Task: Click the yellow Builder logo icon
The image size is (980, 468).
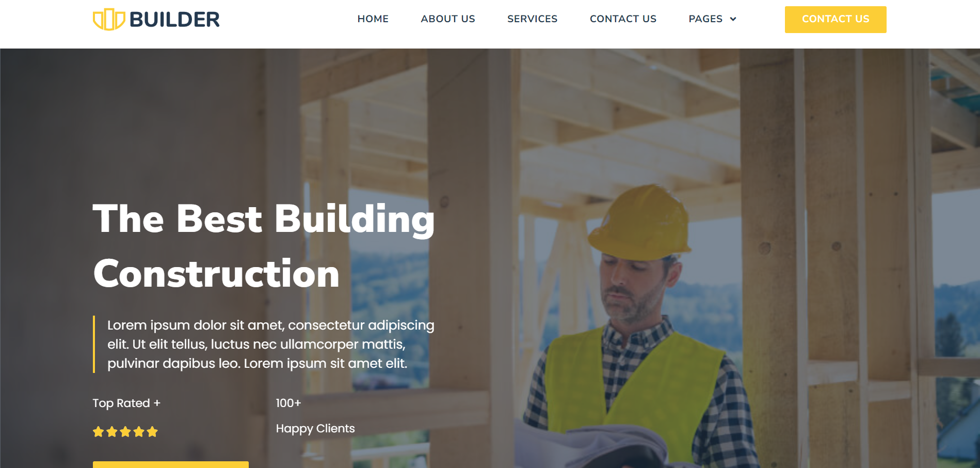Action: pyautogui.click(x=109, y=20)
